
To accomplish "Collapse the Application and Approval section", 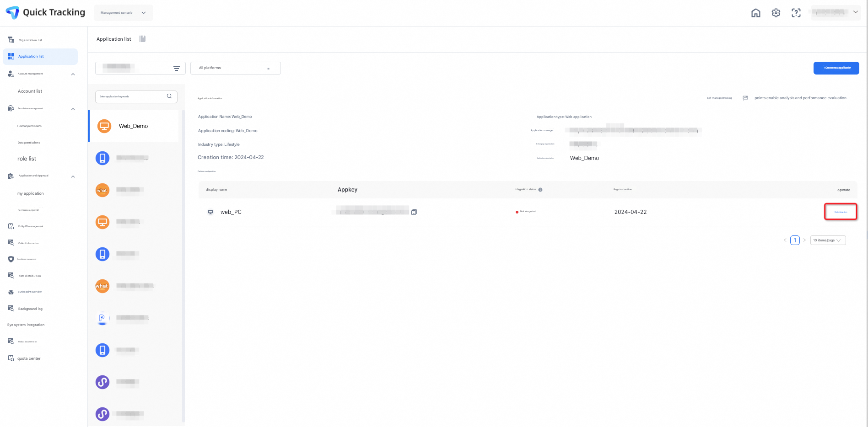I will point(73,176).
